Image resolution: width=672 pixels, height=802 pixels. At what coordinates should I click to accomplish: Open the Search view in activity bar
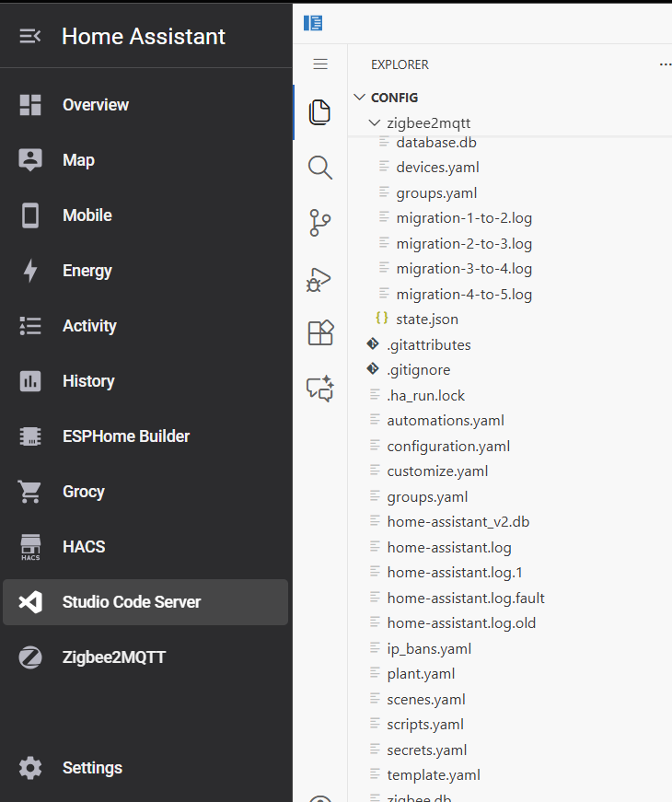[x=320, y=168]
